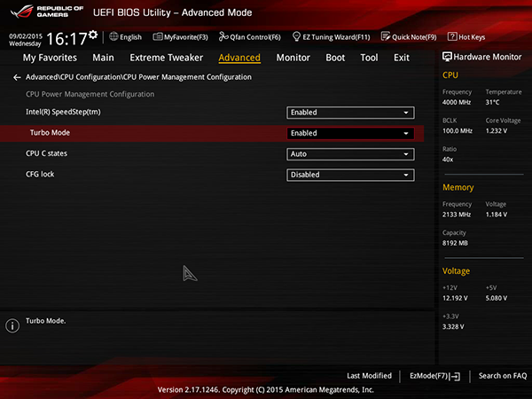The image size is (532, 399).
Task: Click the EZ Tuning Wizard lightbulb icon
Action: (296, 36)
